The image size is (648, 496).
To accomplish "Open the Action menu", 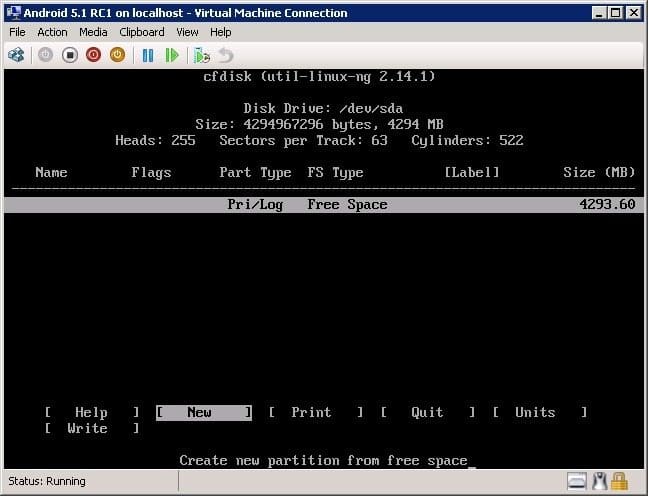I will [x=52, y=32].
